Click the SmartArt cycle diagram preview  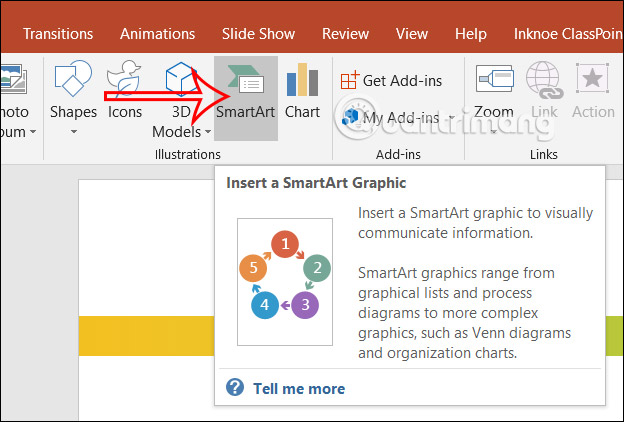(x=285, y=282)
